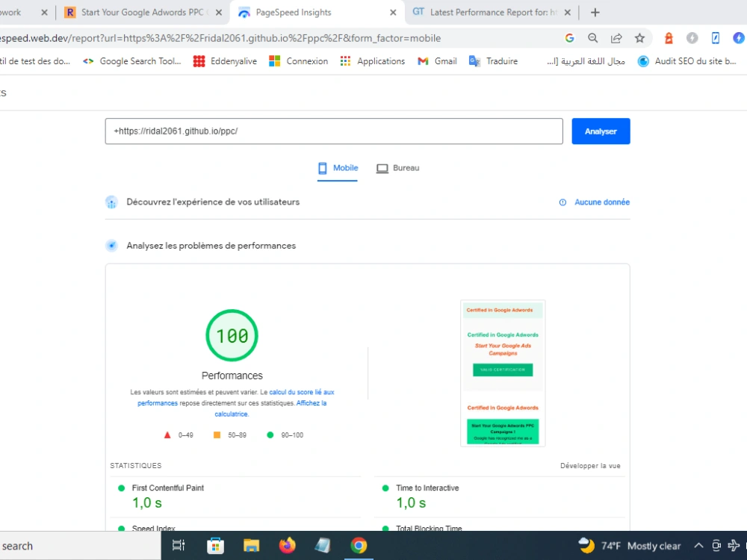The height and width of the screenshot is (560, 747).
Task: Open a new browser tab with the plus button
Action: [595, 13]
